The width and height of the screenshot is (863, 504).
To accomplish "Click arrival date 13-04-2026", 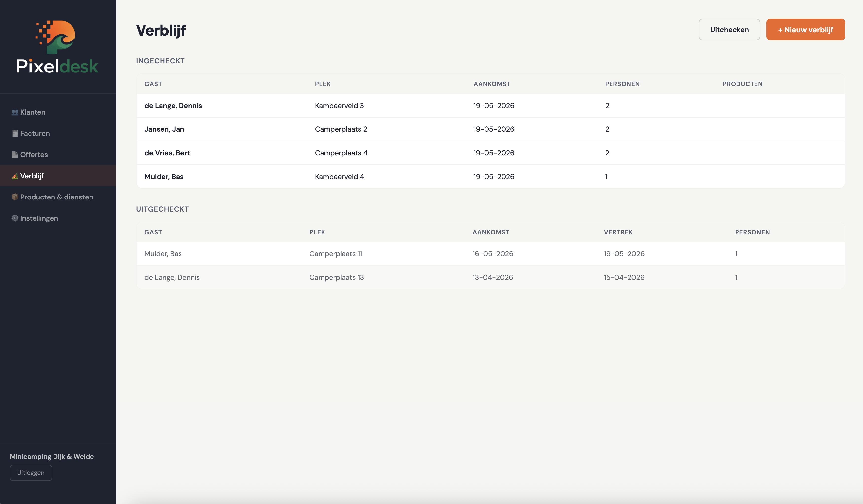I will click(x=493, y=278).
